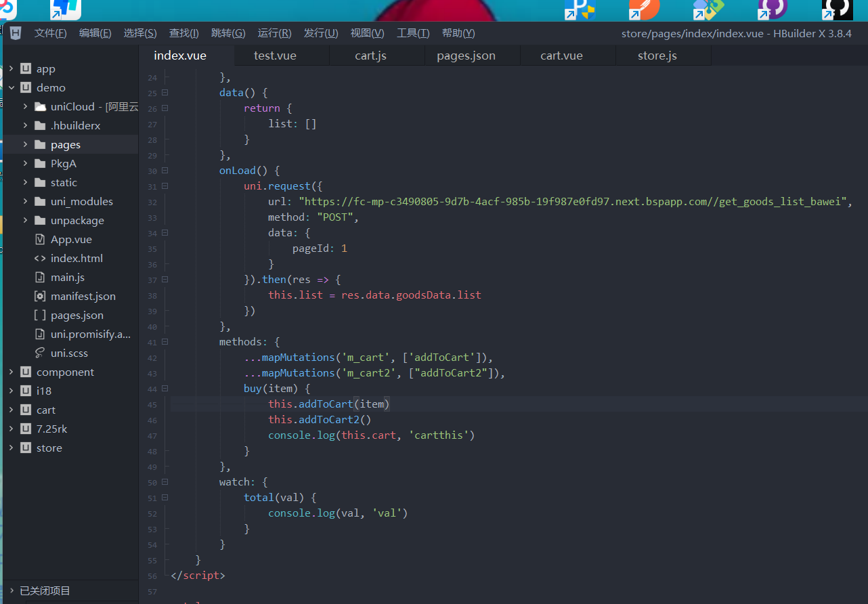Click the request URL string on line 32
Image resolution: width=868 pixels, height=604 pixels.
coord(573,202)
